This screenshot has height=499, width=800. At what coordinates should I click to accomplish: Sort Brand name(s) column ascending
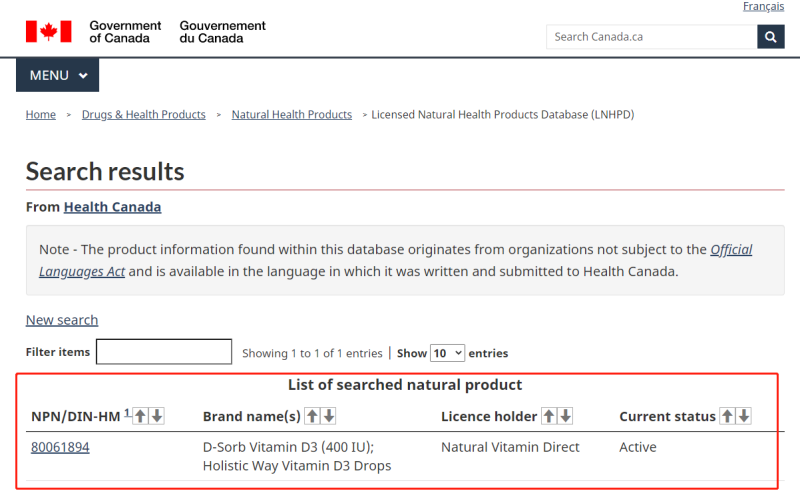click(x=312, y=416)
